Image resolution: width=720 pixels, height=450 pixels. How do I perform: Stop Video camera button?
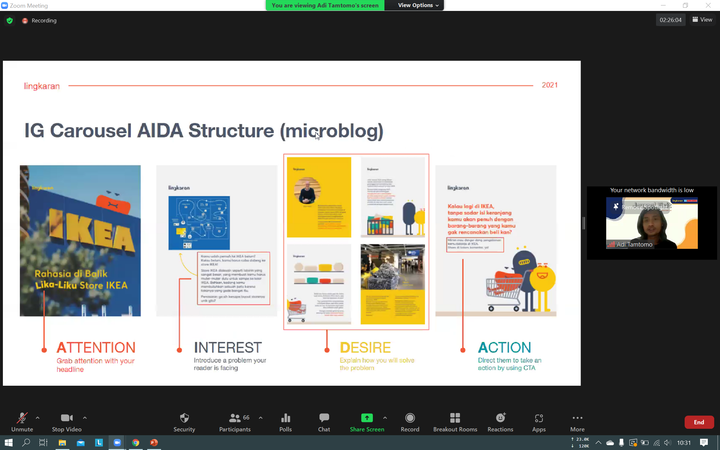point(67,422)
